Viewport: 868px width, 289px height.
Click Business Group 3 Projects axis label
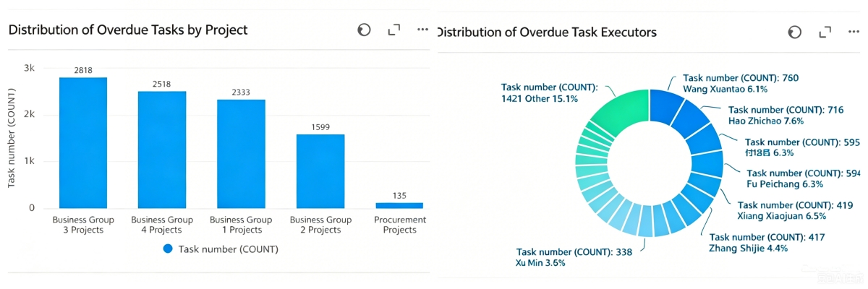(83, 225)
